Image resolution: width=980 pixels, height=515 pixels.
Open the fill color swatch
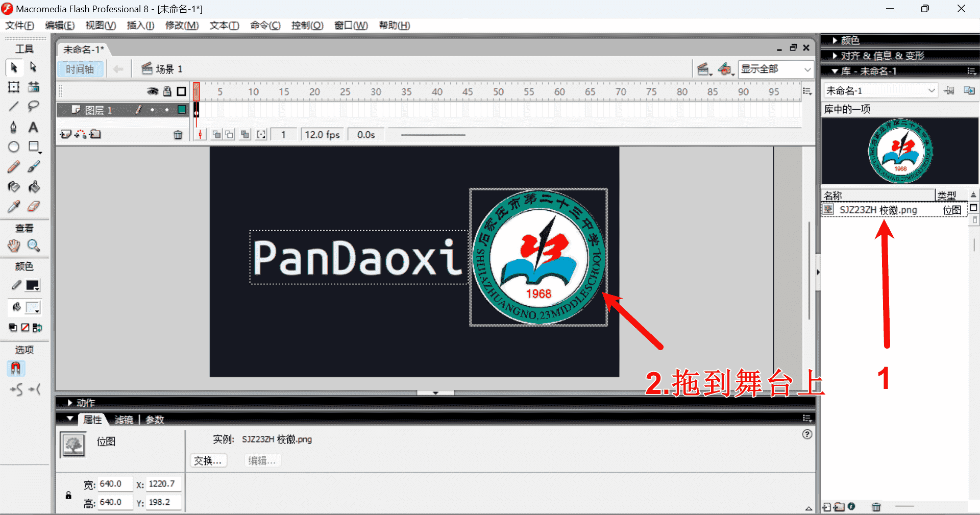33,307
